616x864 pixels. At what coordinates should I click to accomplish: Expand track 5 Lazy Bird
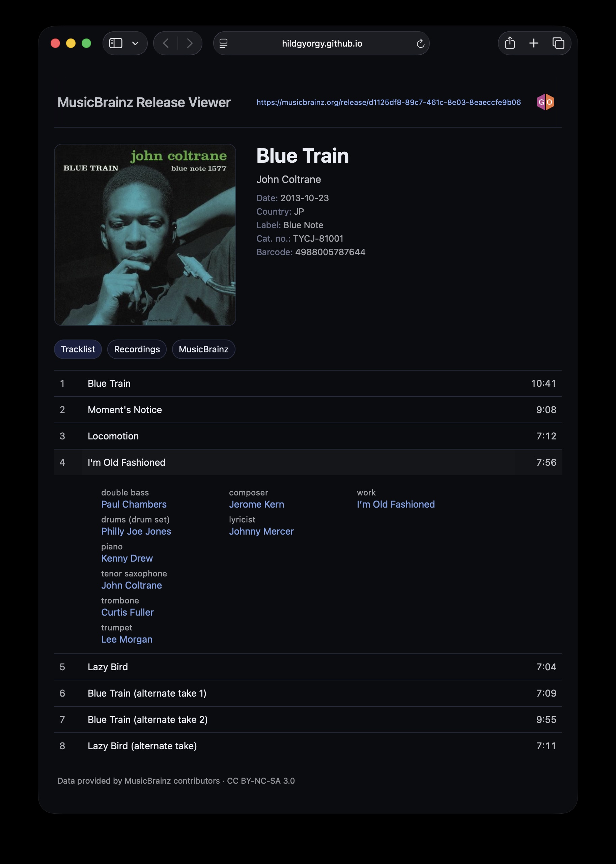[308, 667]
